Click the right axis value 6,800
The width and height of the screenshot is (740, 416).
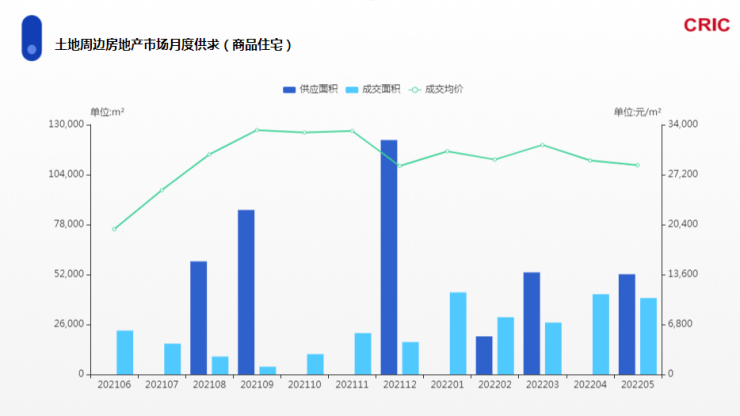coord(680,324)
